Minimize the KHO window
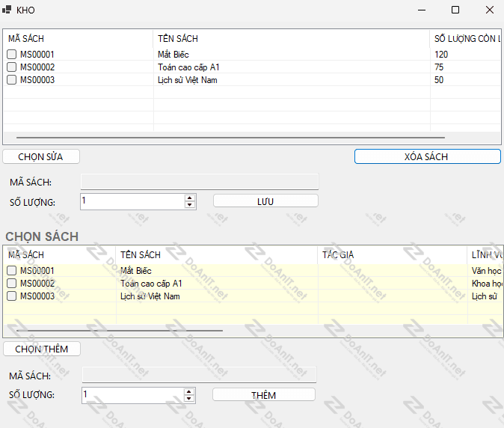504x428 pixels. 422,10
